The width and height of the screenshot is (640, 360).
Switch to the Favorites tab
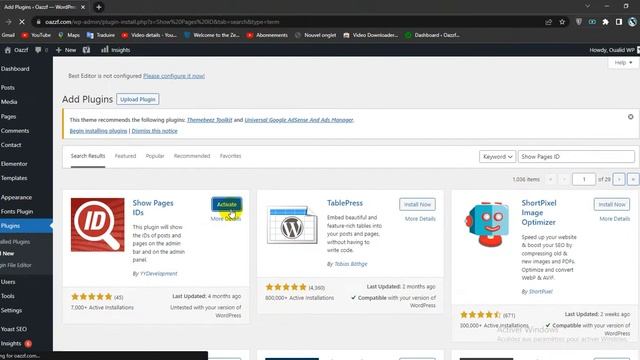(230, 156)
